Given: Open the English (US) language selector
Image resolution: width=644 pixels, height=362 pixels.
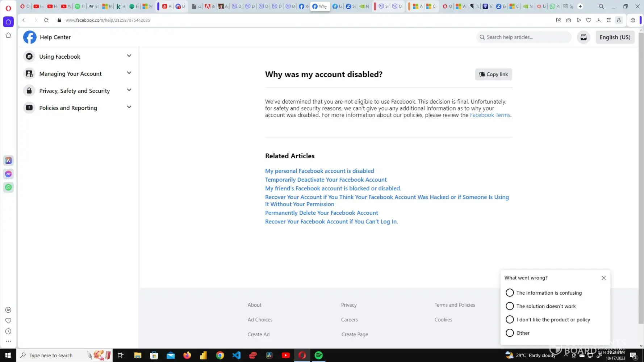Looking at the screenshot, I should point(615,37).
